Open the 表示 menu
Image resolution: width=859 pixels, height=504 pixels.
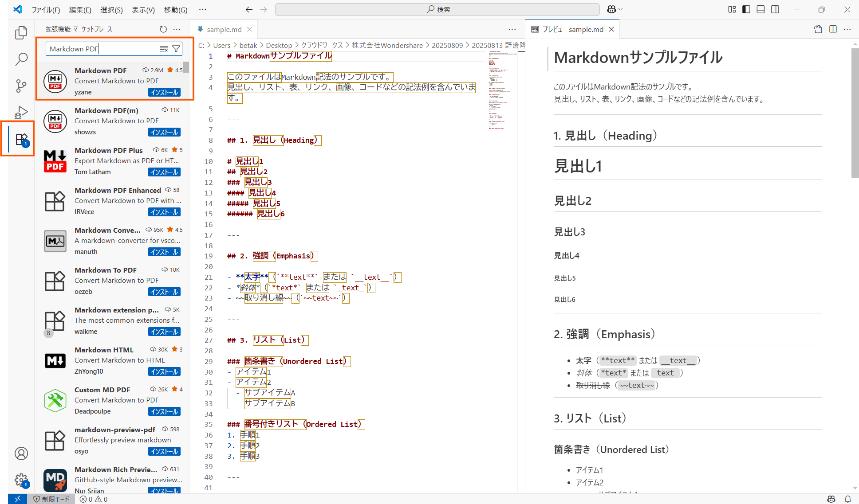click(x=143, y=9)
